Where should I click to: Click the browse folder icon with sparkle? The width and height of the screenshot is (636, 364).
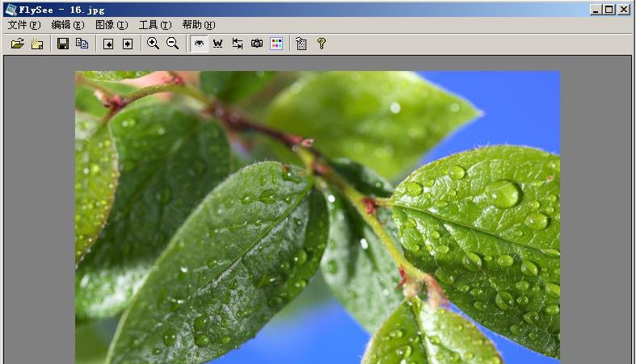(x=37, y=44)
